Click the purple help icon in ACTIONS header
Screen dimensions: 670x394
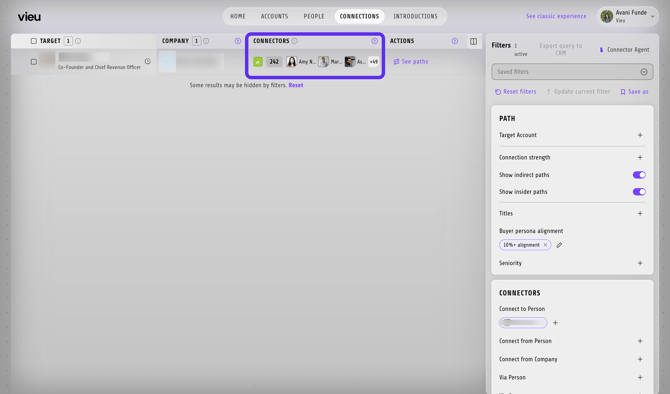pos(455,41)
